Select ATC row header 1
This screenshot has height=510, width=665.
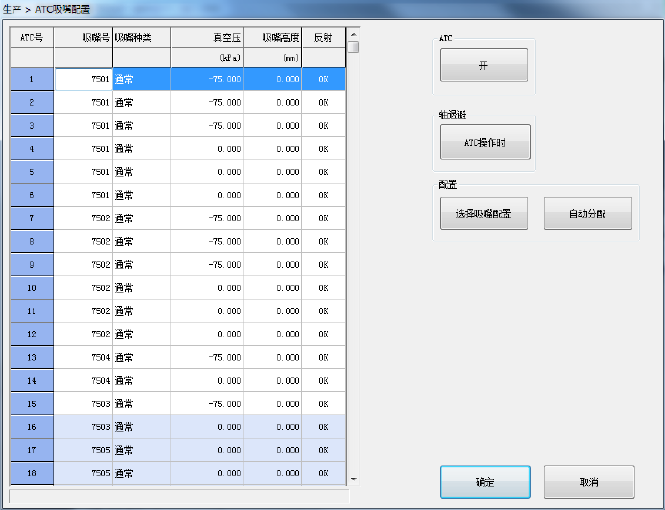pos(32,79)
